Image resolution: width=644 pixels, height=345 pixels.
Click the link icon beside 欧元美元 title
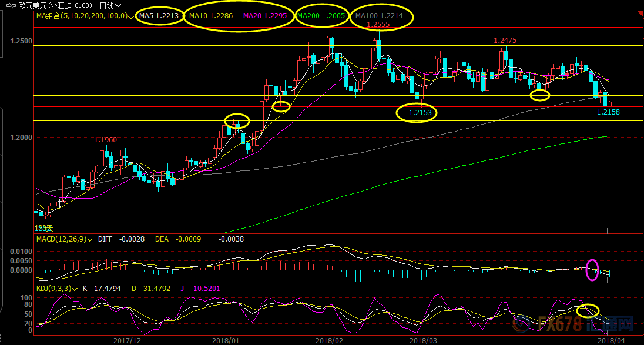pyautogui.click(x=12, y=6)
